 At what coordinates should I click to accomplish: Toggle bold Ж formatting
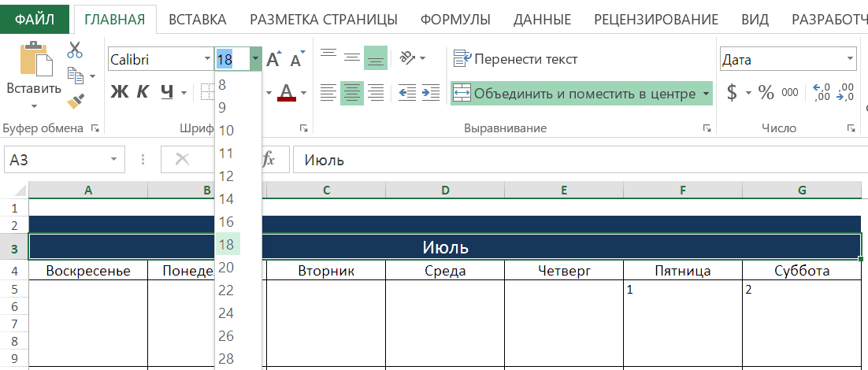(119, 92)
